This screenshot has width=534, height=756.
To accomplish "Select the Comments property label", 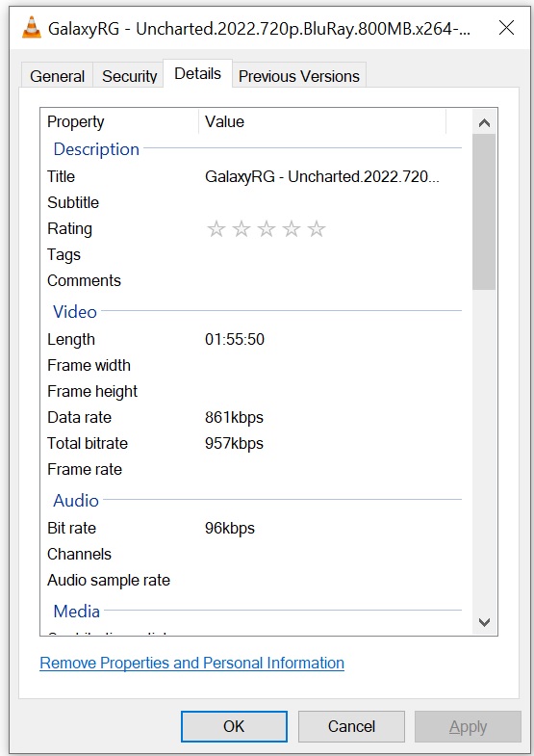I will click(84, 280).
